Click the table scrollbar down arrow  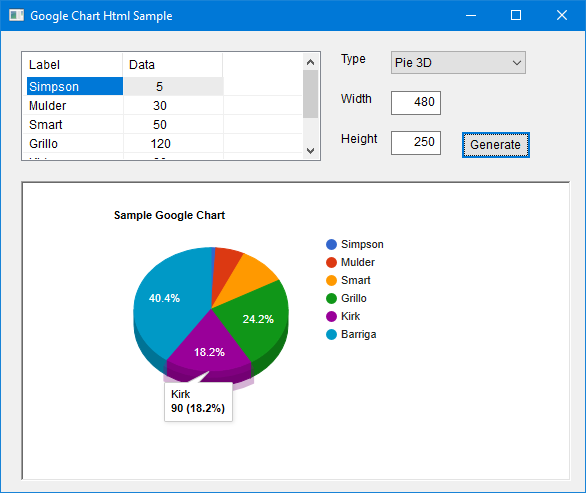pos(310,151)
